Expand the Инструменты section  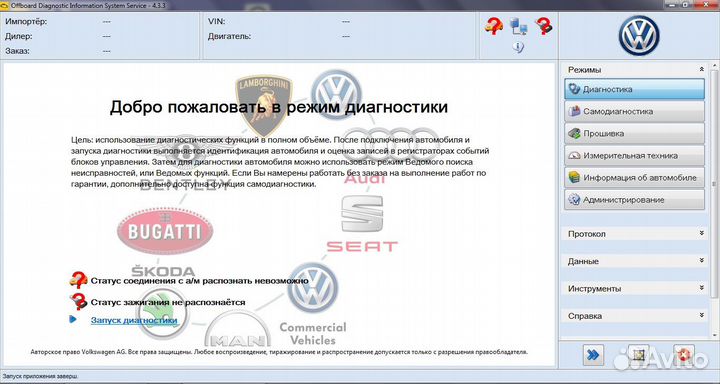tap(702, 288)
